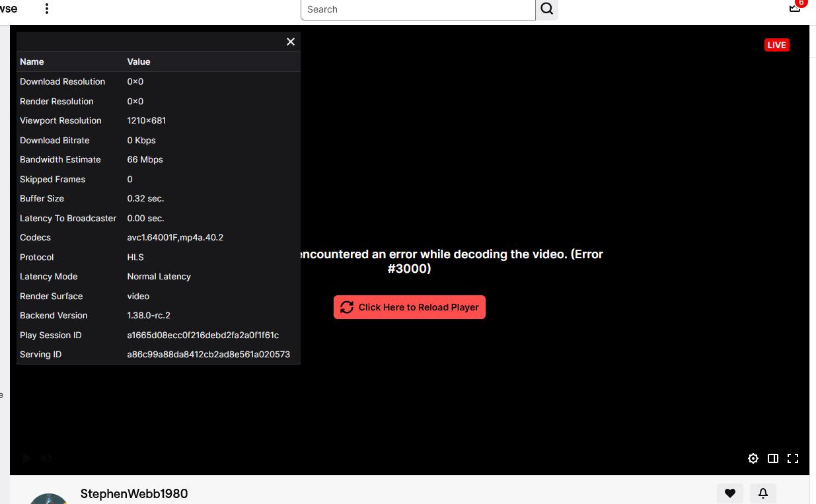Click the Viewport Resolution 1210×681 value

click(x=147, y=120)
